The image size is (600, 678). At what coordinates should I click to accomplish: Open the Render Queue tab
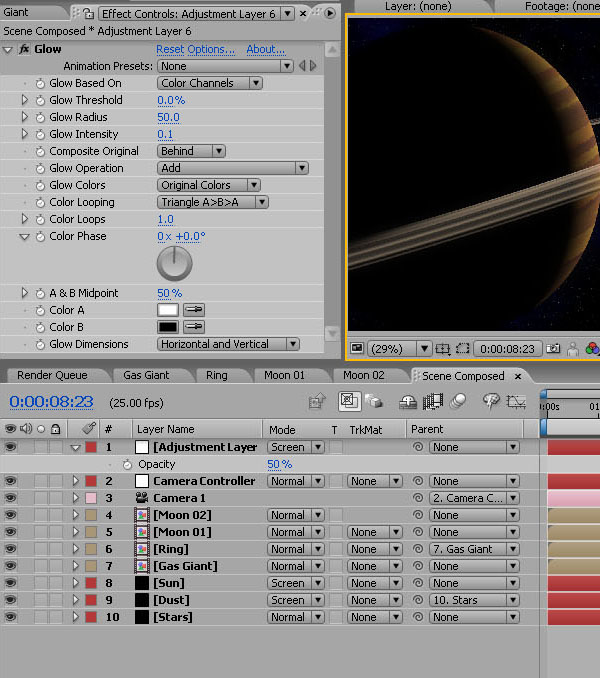(52, 376)
